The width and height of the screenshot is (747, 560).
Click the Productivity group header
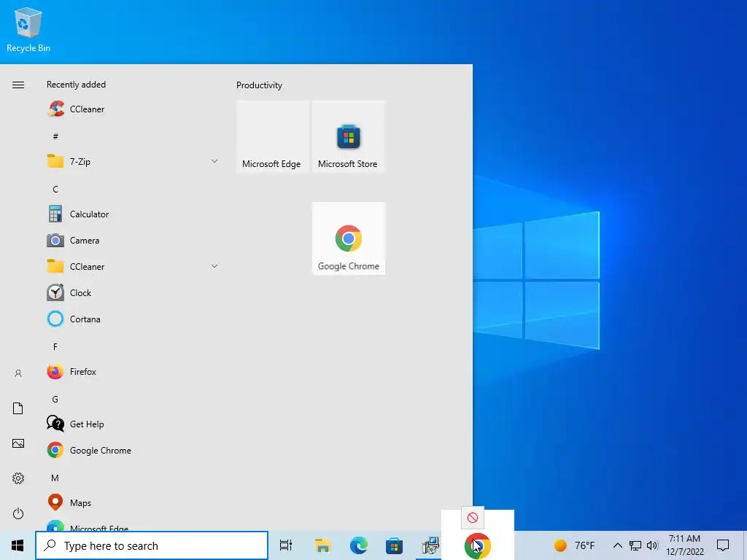click(259, 85)
